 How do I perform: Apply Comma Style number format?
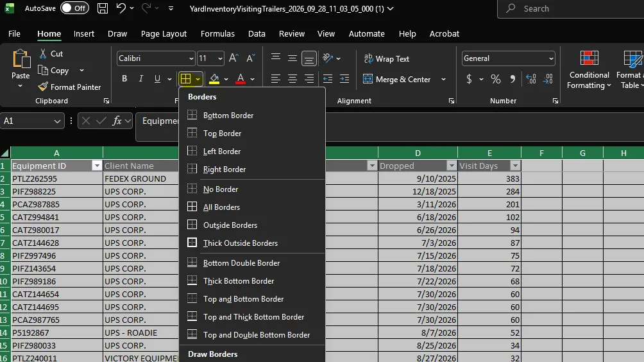coord(513,79)
